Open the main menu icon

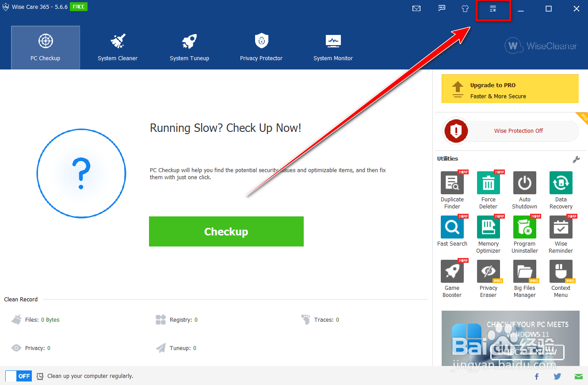(493, 9)
